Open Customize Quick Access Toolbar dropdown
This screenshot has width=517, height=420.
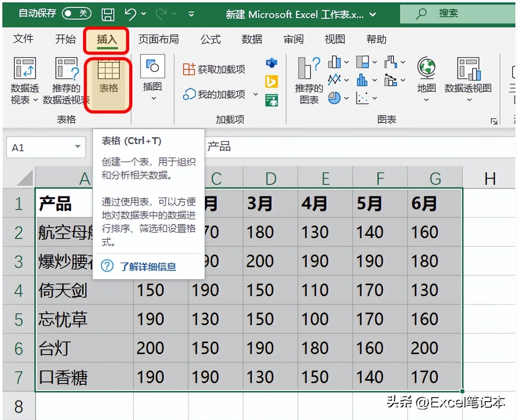coord(191,14)
